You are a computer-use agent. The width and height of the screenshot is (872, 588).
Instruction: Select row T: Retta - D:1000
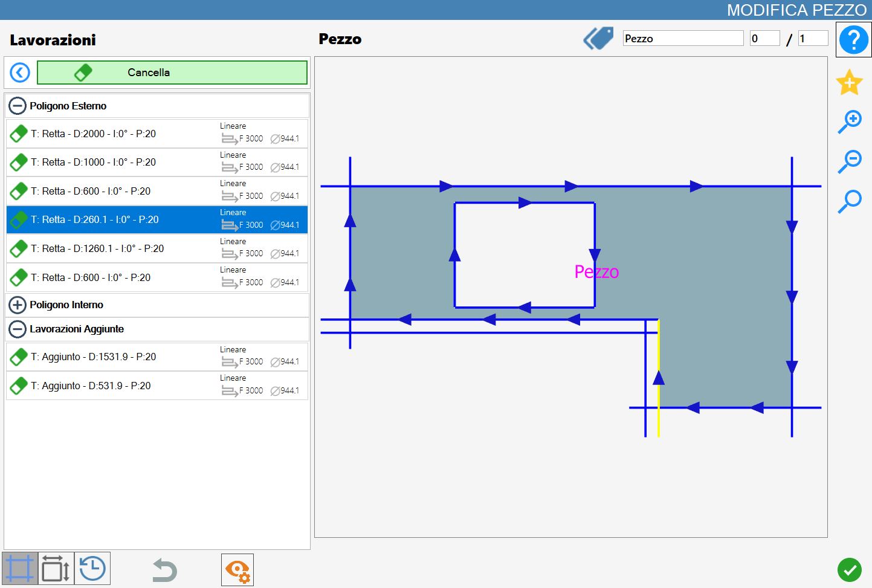157,163
